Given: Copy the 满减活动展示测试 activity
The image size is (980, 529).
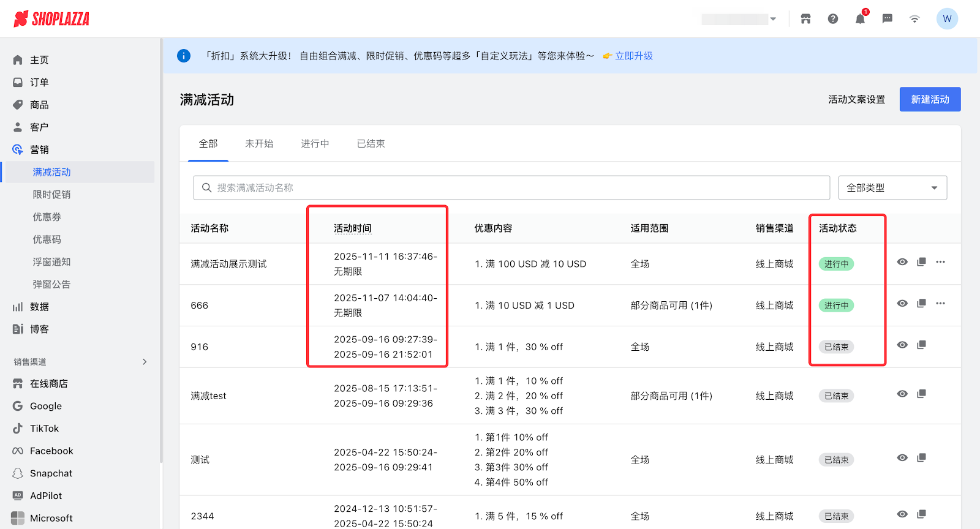Looking at the screenshot, I should (921, 262).
